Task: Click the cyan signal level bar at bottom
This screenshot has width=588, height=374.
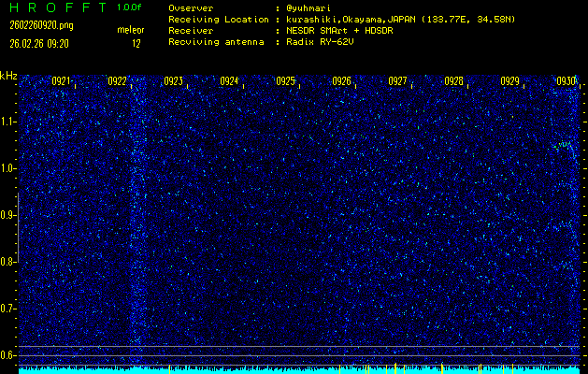Action: [299, 370]
